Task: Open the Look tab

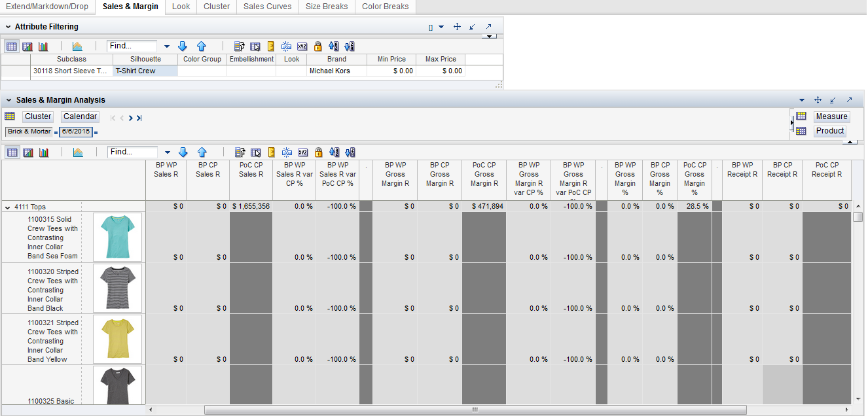Action: point(181,7)
